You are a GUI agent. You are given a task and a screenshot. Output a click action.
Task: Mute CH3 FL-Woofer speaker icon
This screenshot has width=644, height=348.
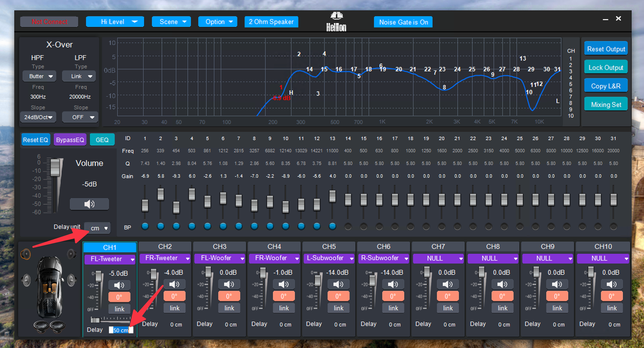[229, 284]
